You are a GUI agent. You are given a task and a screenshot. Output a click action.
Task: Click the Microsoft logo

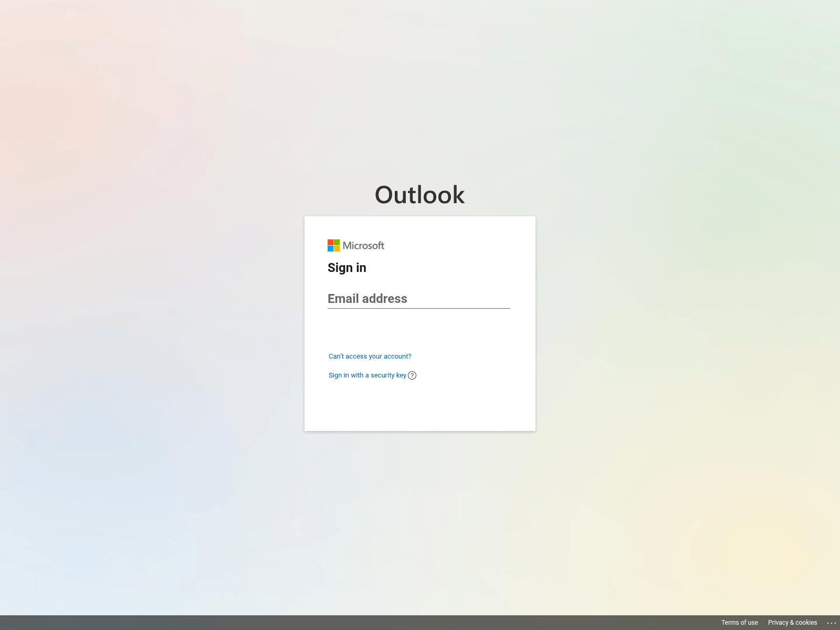(x=356, y=246)
